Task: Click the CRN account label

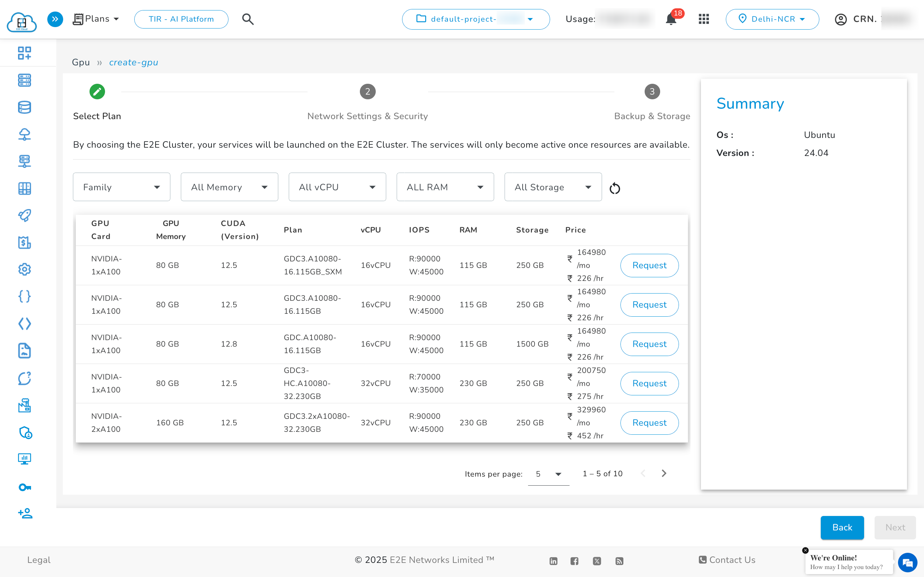Action: 865,19
